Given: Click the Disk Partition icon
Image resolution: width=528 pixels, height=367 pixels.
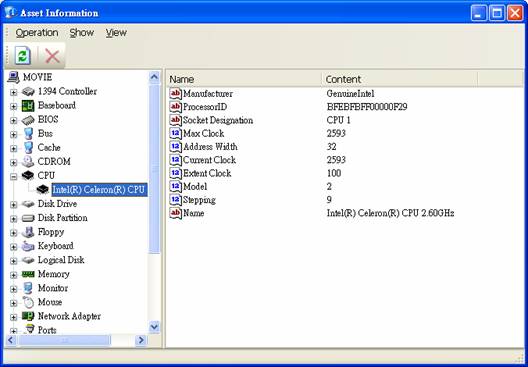Looking at the screenshot, I should [28, 218].
